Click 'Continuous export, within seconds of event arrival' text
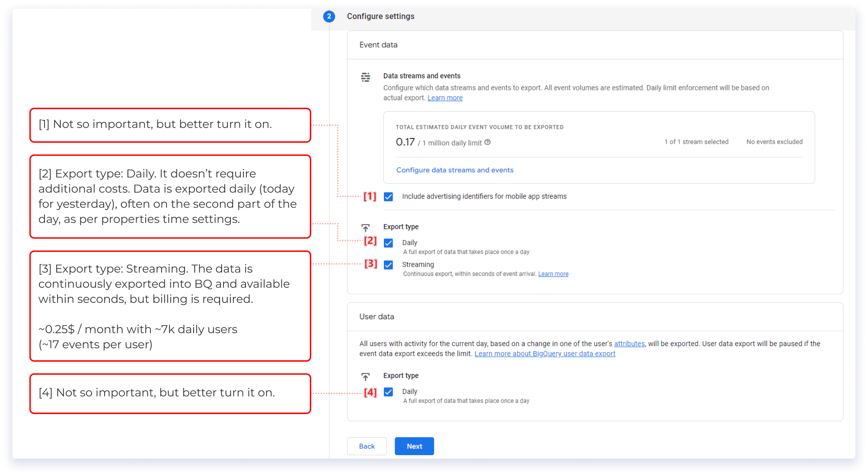This screenshot has height=475, width=868. click(x=469, y=274)
